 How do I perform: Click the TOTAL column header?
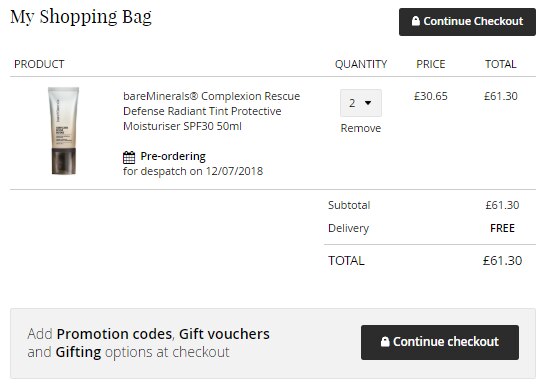pyautogui.click(x=500, y=64)
